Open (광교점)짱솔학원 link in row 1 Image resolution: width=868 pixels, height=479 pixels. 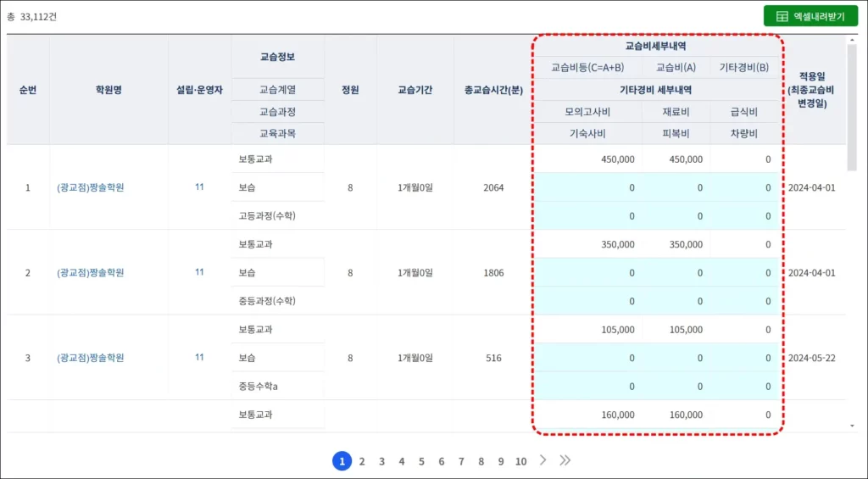tap(90, 187)
